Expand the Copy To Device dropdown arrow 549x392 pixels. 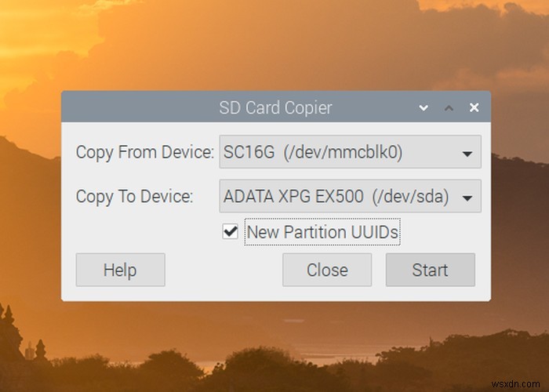click(467, 197)
